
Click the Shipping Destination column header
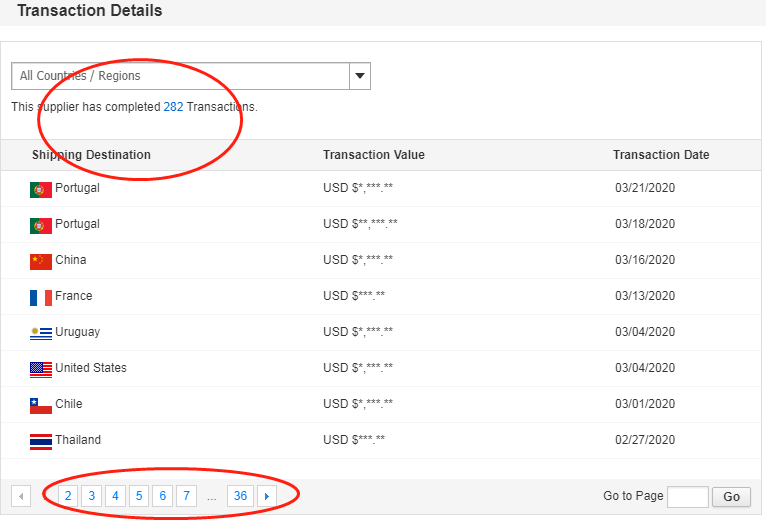(91, 155)
